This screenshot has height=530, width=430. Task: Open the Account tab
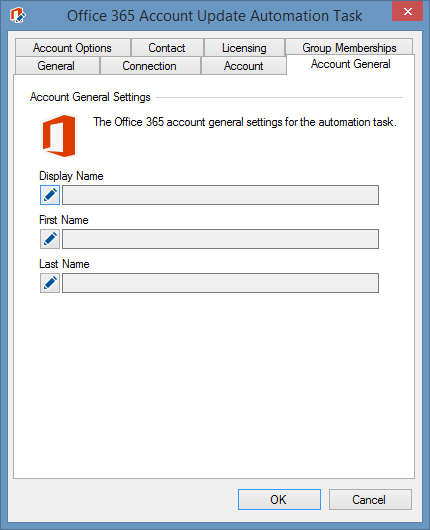pyautogui.click(x=243, y=66)
